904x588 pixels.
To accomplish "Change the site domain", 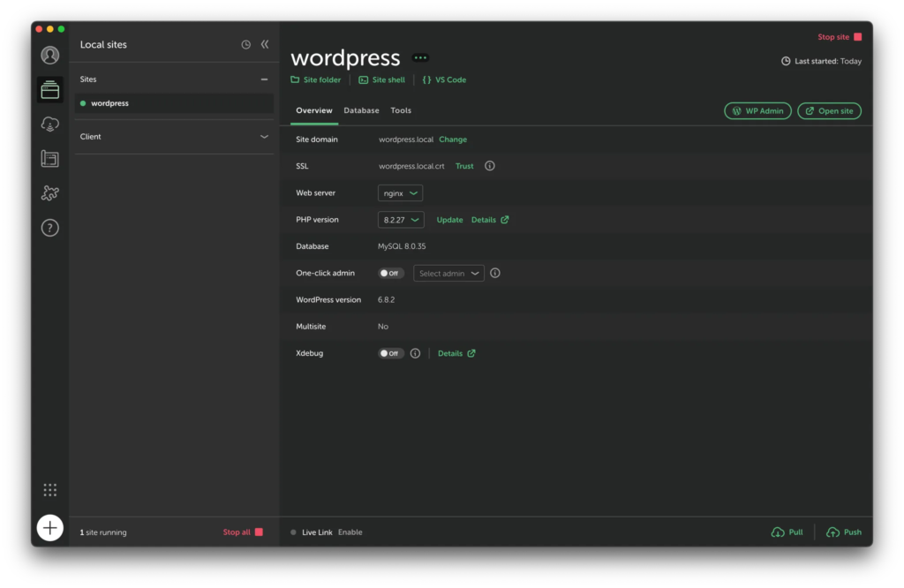I will point(453,139).
